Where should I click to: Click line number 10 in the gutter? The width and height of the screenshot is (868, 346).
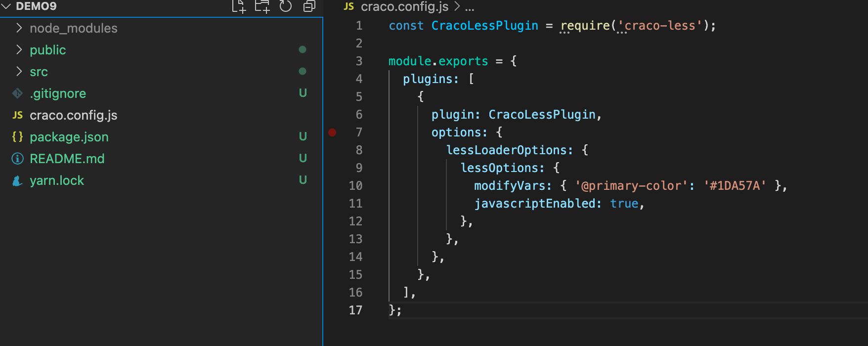[x=355, y=186]
